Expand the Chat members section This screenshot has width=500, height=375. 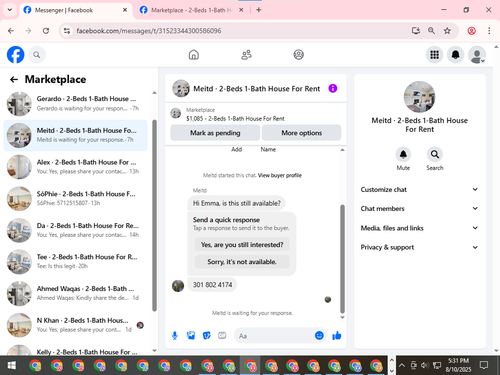coord(419,208)
